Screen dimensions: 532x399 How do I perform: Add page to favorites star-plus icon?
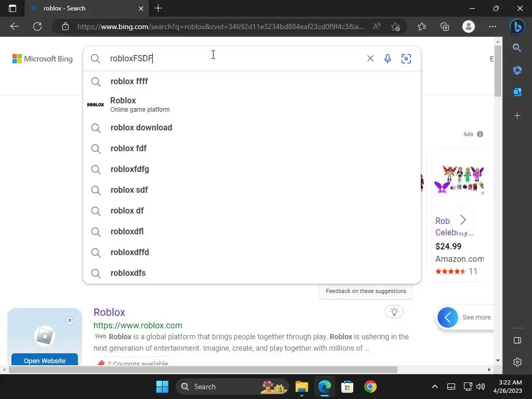pos(395,26)
